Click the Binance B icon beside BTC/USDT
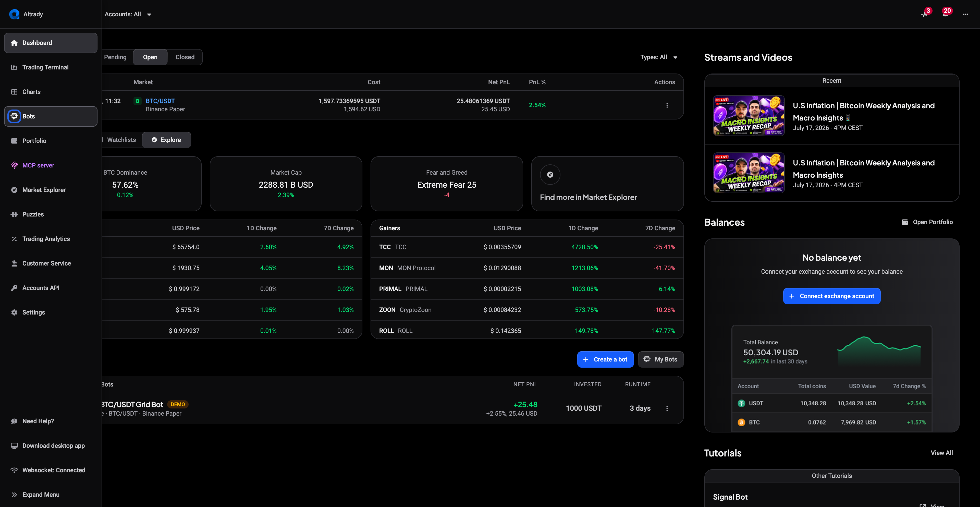The image size is (980, 507). coord(138,101)
